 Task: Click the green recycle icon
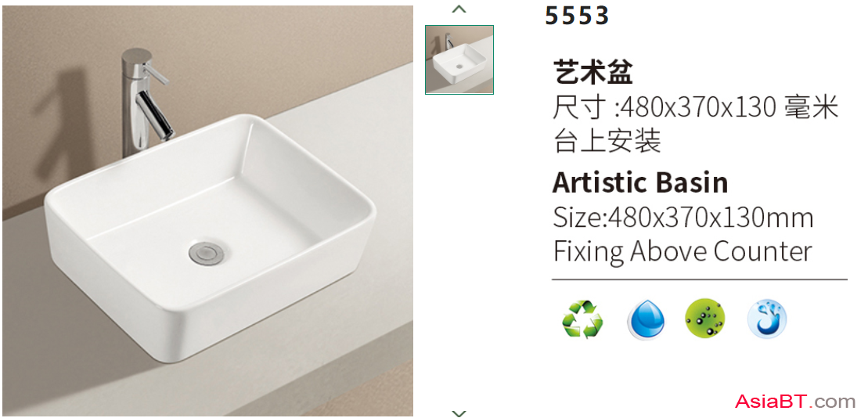pos(582,319)
